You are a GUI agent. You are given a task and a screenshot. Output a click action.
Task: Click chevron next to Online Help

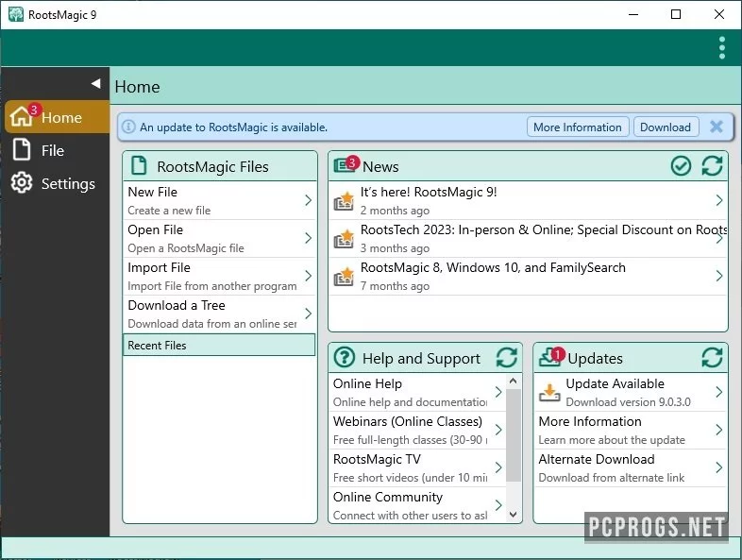click(498, 392)
